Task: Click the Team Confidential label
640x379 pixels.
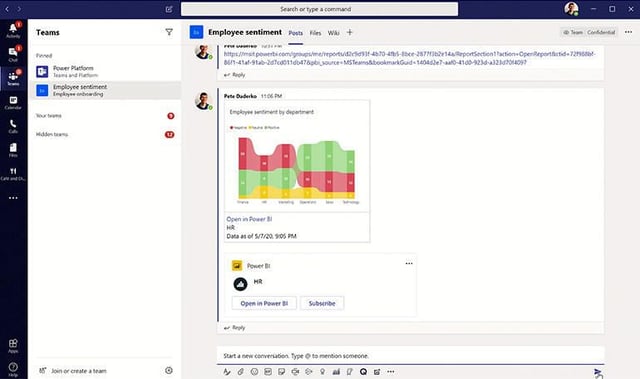Action: (589, 32)
